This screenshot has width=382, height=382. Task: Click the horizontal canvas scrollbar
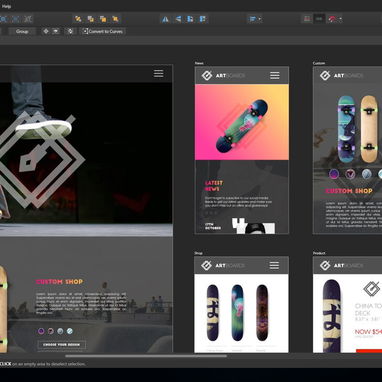pyautogui.click(x=146, y=356)
